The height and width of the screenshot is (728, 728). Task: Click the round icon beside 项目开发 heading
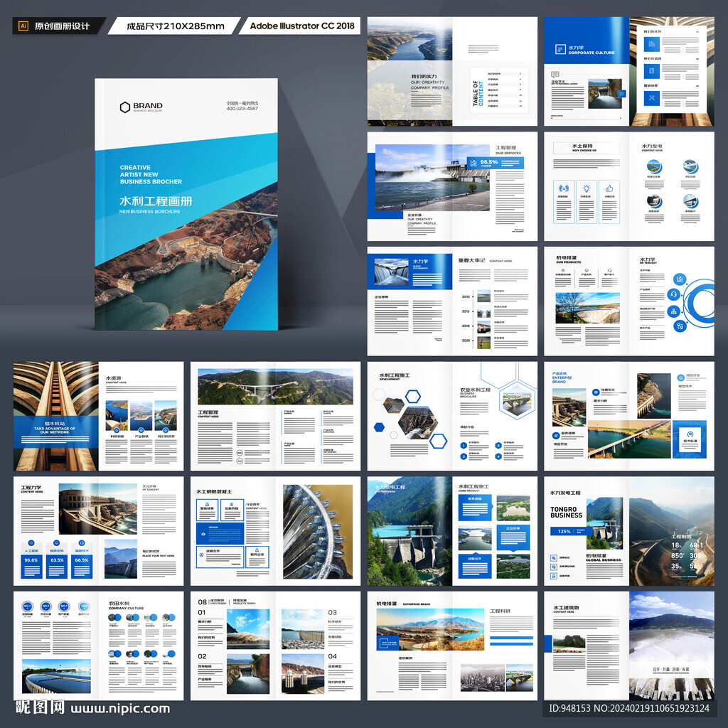[x=680, y=378]
